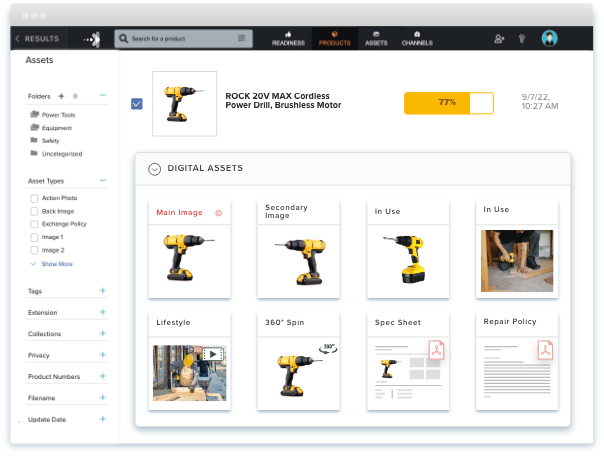Expand the Extension filter
The image size is (604, 456).
coord(102,312)
